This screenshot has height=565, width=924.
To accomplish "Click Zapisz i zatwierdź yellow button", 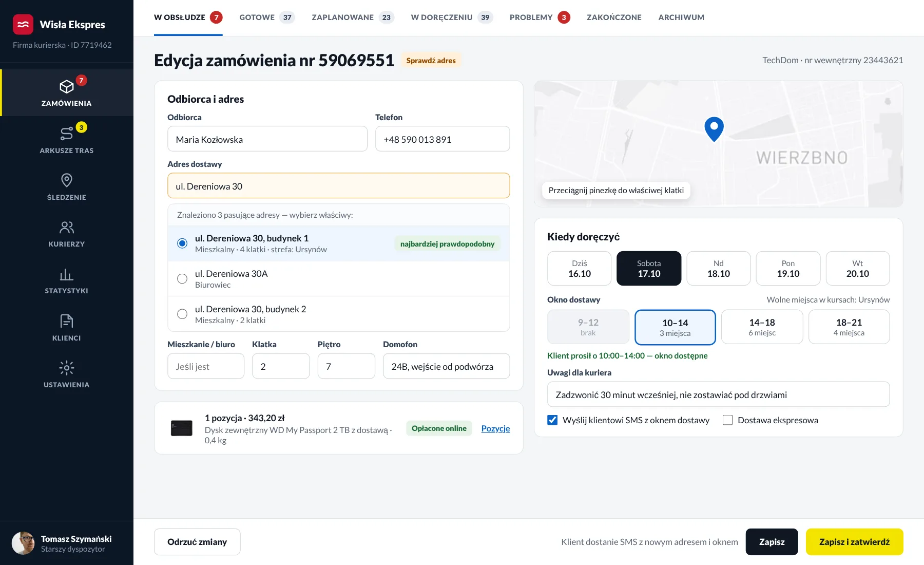I will pos(854,542).
